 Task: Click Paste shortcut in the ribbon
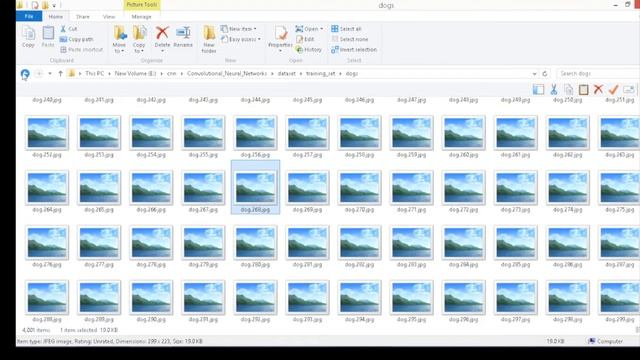coord(81,49)
